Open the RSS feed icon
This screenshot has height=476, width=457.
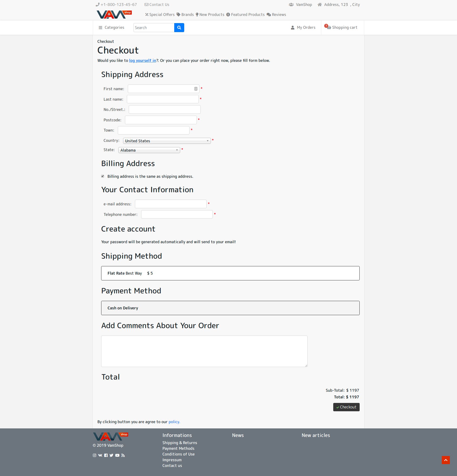pos(123,455)
